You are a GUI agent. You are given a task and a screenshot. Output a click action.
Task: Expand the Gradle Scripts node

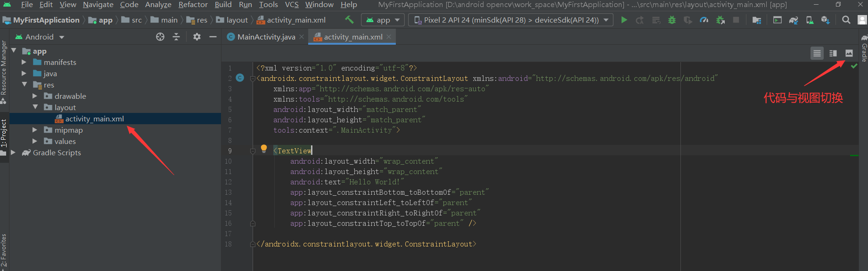click(14, 152)
